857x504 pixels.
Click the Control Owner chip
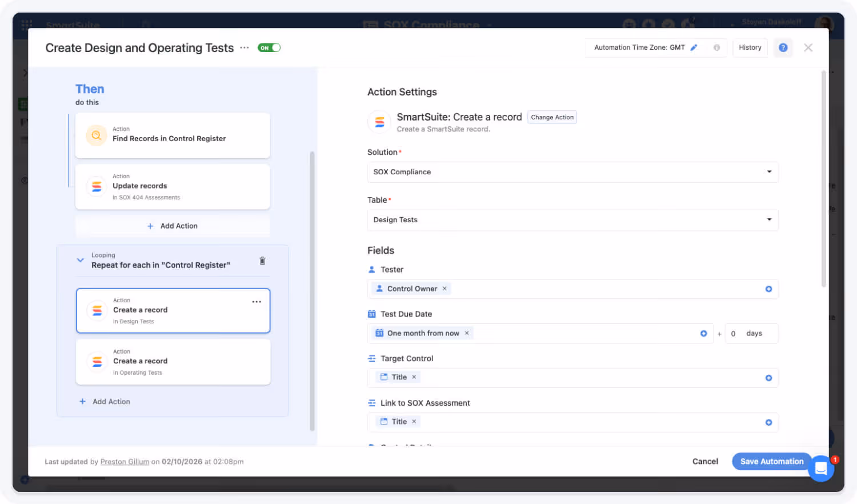[x=411, y=289]
